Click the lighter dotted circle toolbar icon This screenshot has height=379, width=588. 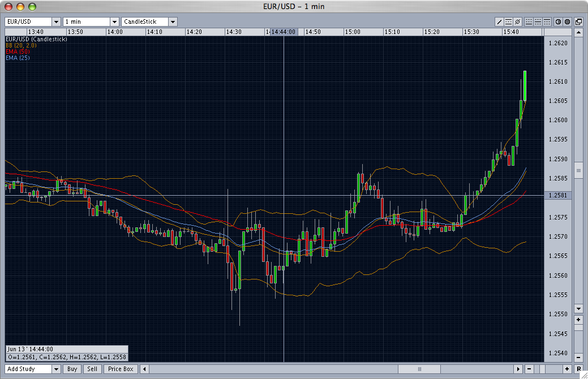tap(558, 22)
